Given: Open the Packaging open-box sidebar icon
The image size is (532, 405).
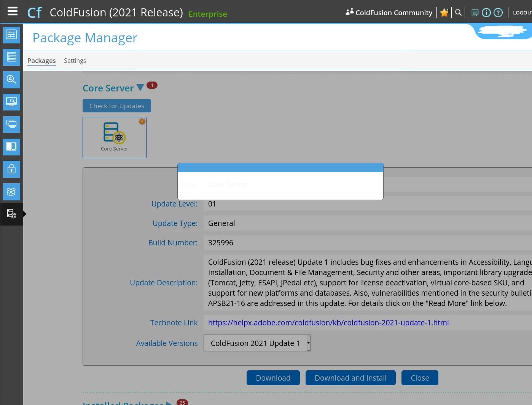Looking at the screenshot, I should click(x=11, y=192).
